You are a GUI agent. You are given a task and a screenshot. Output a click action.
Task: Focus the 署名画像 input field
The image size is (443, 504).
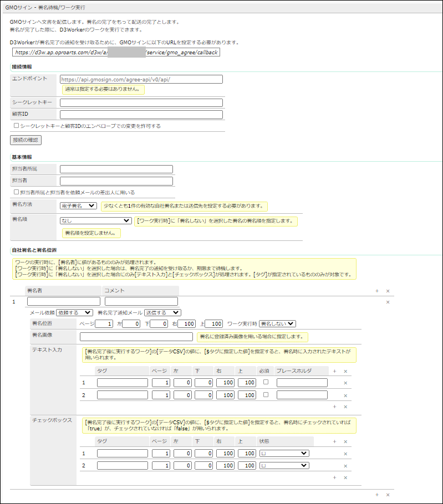(x=136, y=337)
